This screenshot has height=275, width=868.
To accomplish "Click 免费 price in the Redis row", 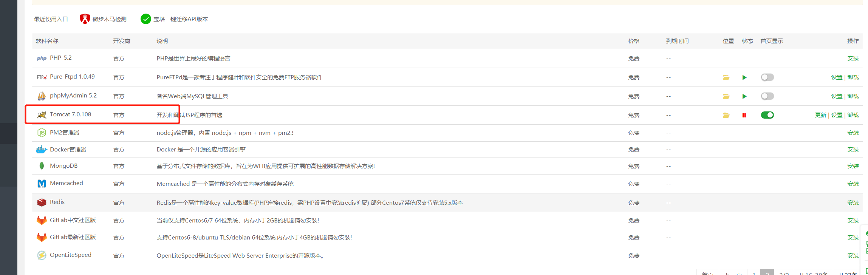I will click(x=634, y=202).
